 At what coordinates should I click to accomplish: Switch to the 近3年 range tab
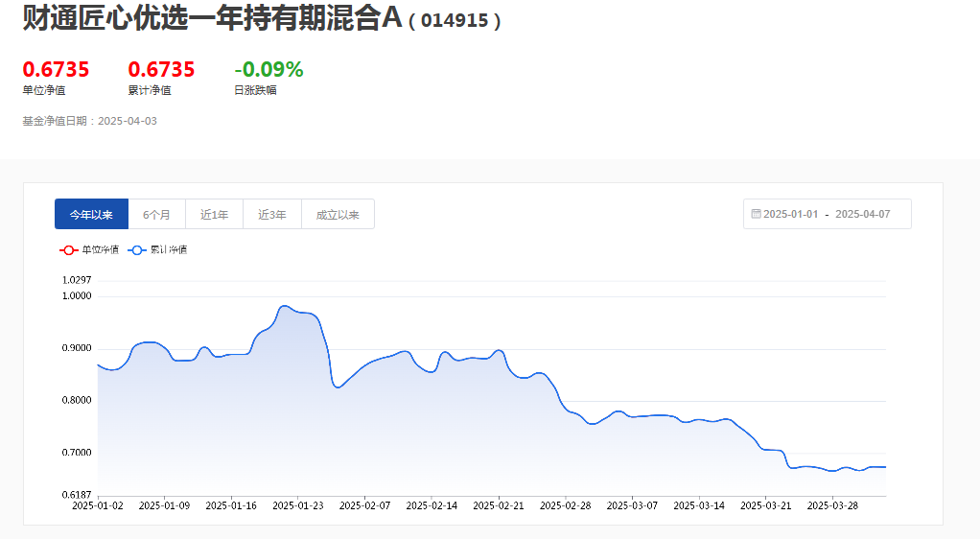(272, 215)
